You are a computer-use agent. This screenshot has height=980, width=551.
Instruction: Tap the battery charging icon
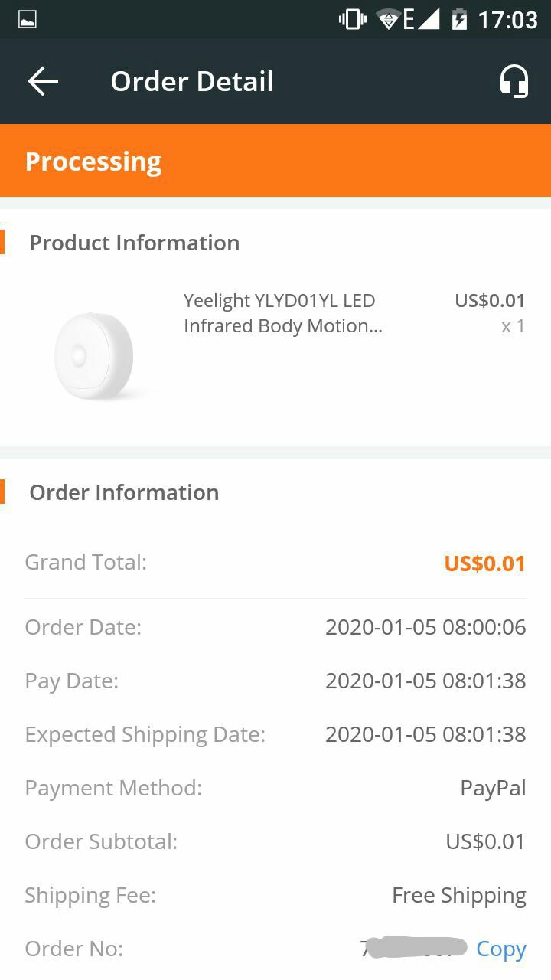point(459,19)
